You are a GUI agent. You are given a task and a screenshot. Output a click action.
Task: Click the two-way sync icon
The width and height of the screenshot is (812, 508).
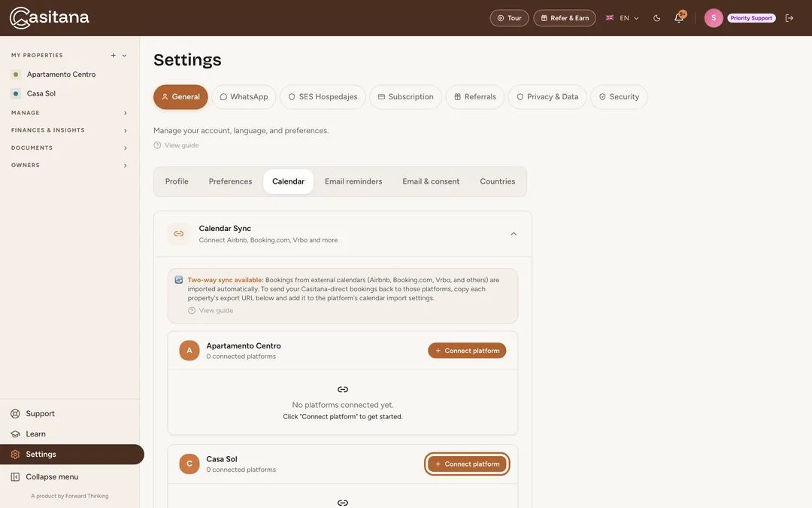(x=179, y=280)
